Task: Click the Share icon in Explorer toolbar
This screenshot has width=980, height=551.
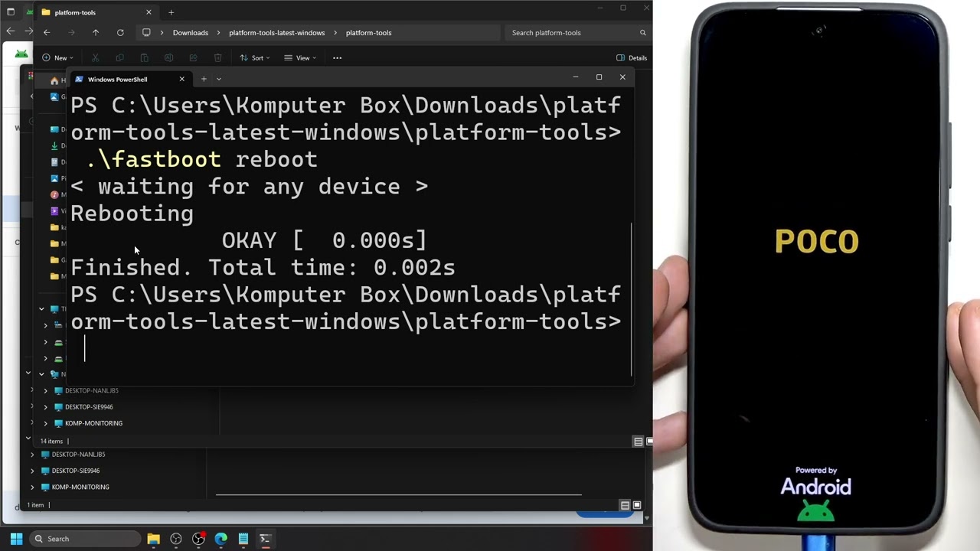Action: click(193, 58)
